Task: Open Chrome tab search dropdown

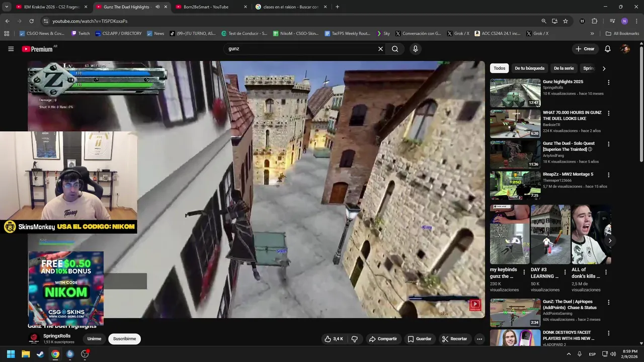Action: pos(7,7)
